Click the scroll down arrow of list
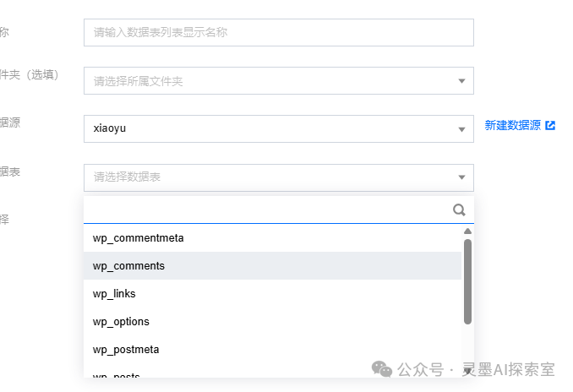 (467, 370)
